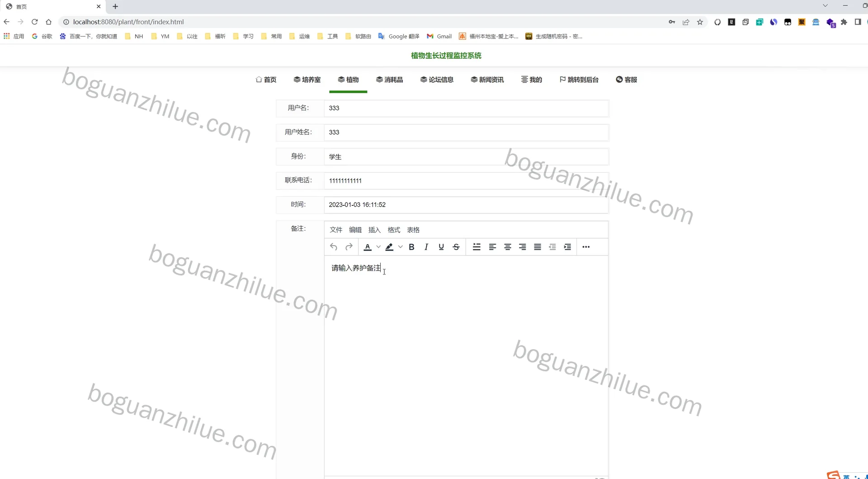Apply highlight background color
868x479 pixels.
click(x=389, y=247)
